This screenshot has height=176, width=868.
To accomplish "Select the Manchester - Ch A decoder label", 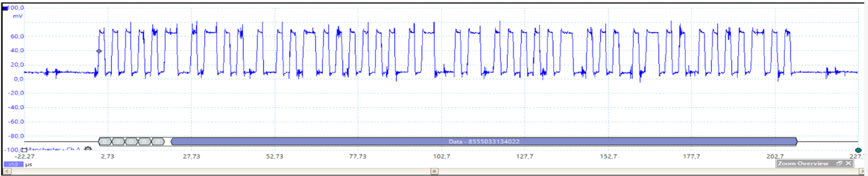I will pyautogui.click(x=53, y=149).
